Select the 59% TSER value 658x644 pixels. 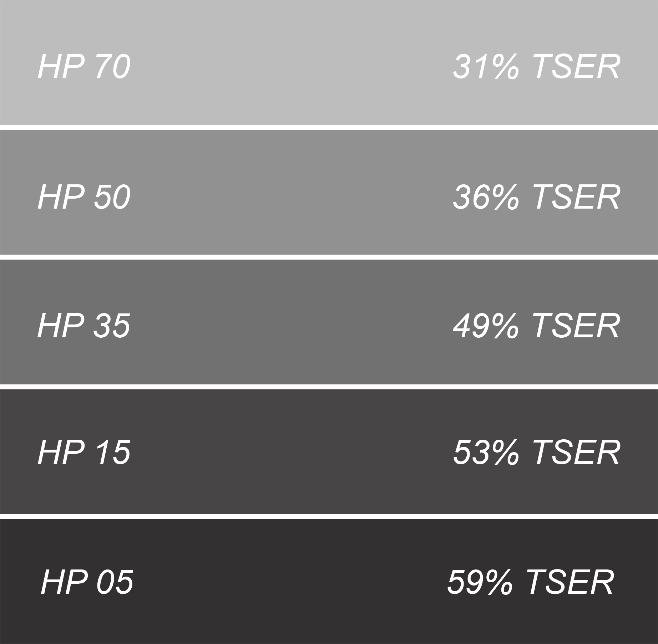[x=530, y=582]
